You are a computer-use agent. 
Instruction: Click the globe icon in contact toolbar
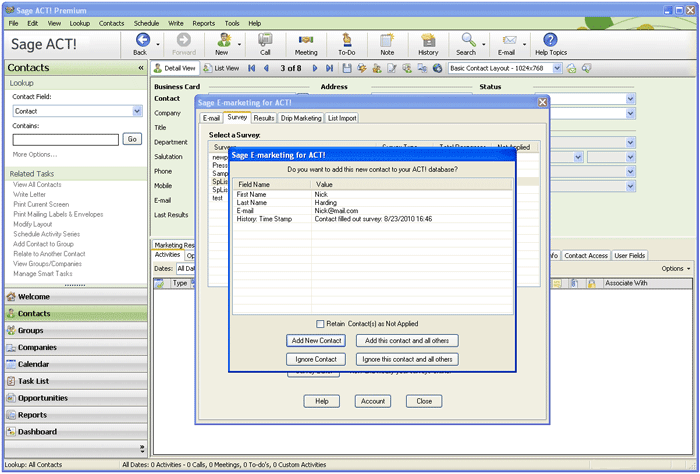[x=438, y=68]
